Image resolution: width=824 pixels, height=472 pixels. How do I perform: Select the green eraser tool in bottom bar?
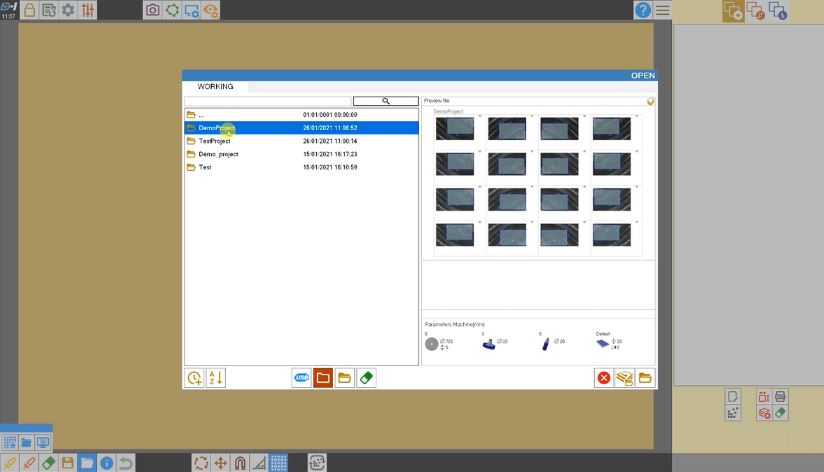[48, 463]
